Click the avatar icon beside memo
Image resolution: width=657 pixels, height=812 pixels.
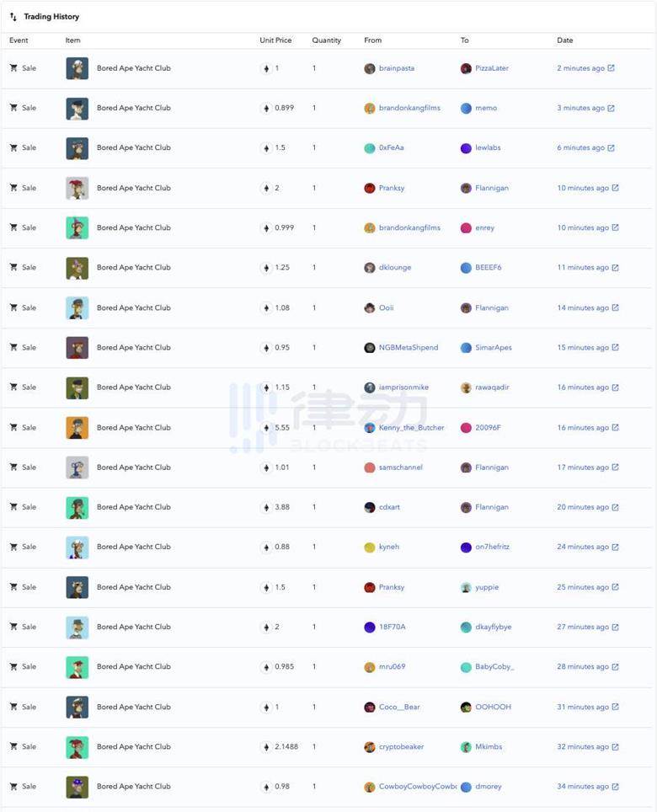(466, 108)
